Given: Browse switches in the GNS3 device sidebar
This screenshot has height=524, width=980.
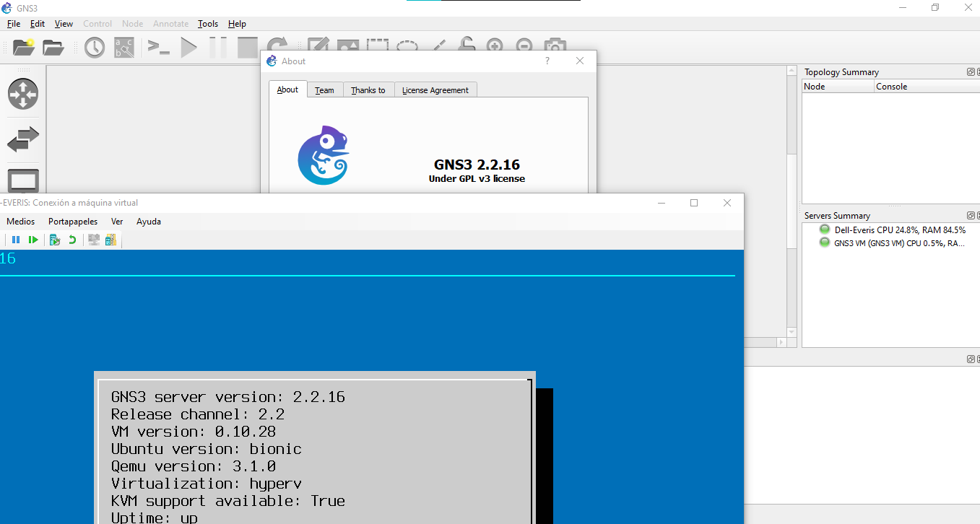Looking at the screenshot, I should [23, 139].
